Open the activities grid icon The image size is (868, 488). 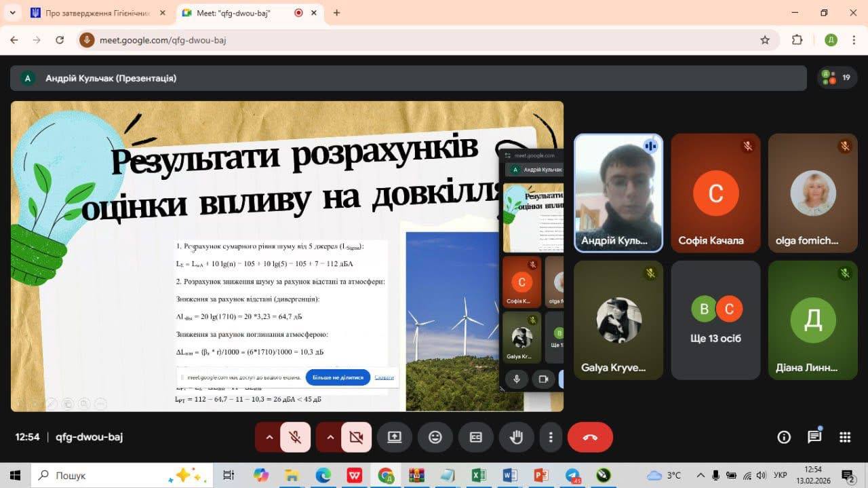pos(845,437)
